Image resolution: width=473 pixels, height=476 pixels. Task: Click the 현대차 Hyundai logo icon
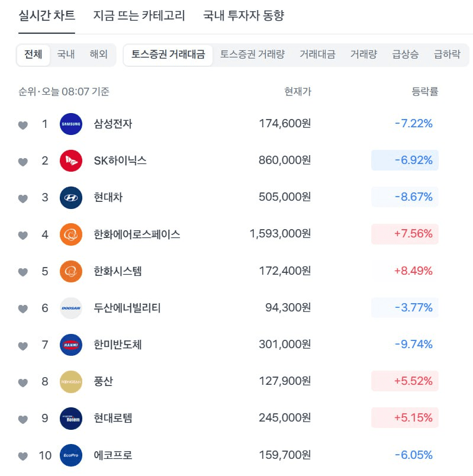[x=71, y=198]
